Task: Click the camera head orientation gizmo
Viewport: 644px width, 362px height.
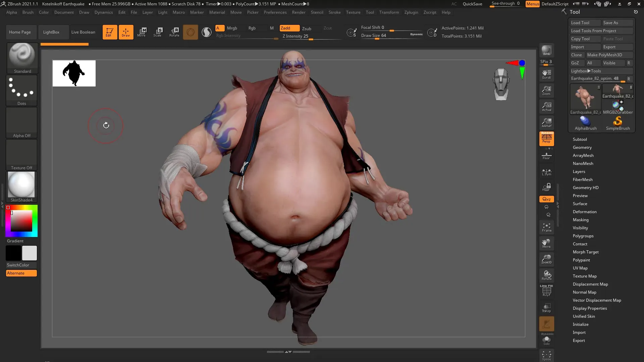Action: point(501,84)
